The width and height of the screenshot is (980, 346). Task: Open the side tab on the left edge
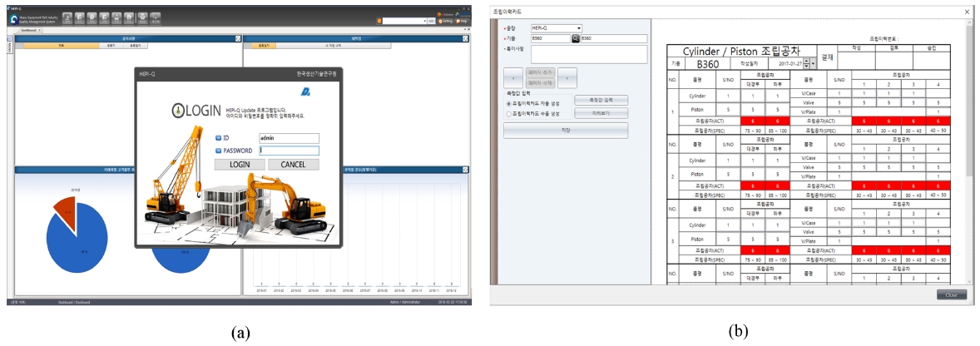(x=10, y=49)
